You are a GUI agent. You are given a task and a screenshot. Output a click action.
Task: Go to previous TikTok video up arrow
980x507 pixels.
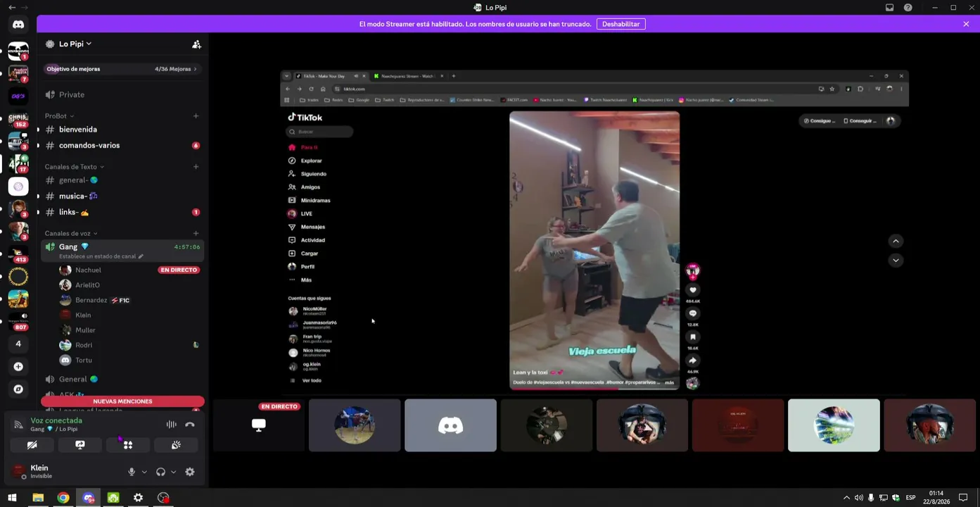(896, 241)
